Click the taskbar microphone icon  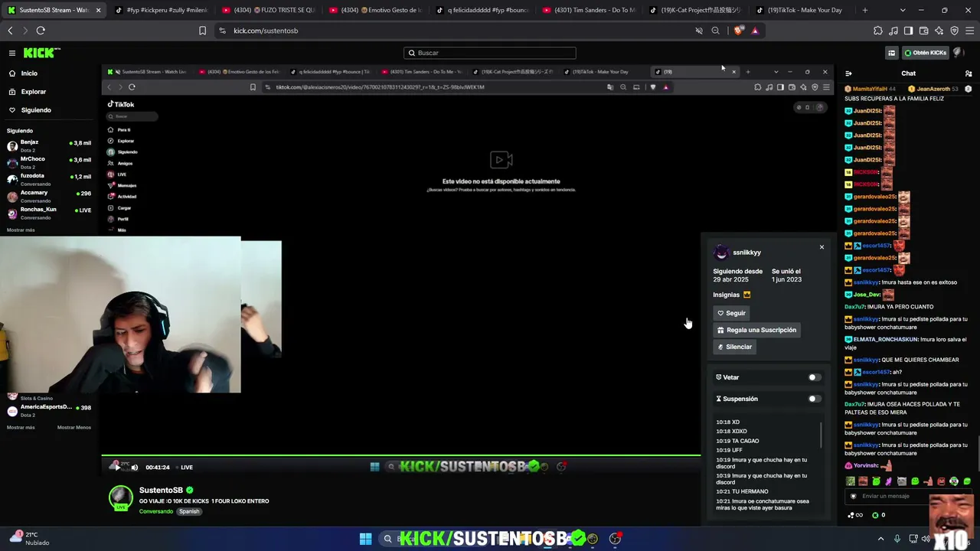click(x=897, y=539)
